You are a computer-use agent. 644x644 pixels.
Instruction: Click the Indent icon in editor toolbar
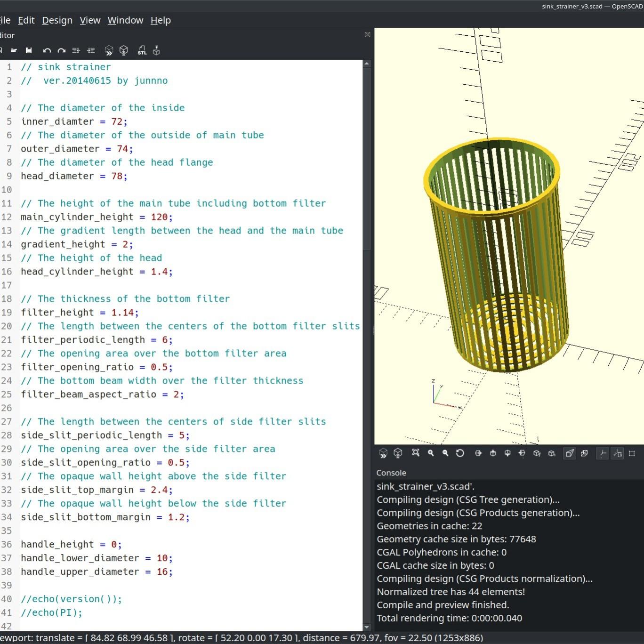[x=91, y=50]
